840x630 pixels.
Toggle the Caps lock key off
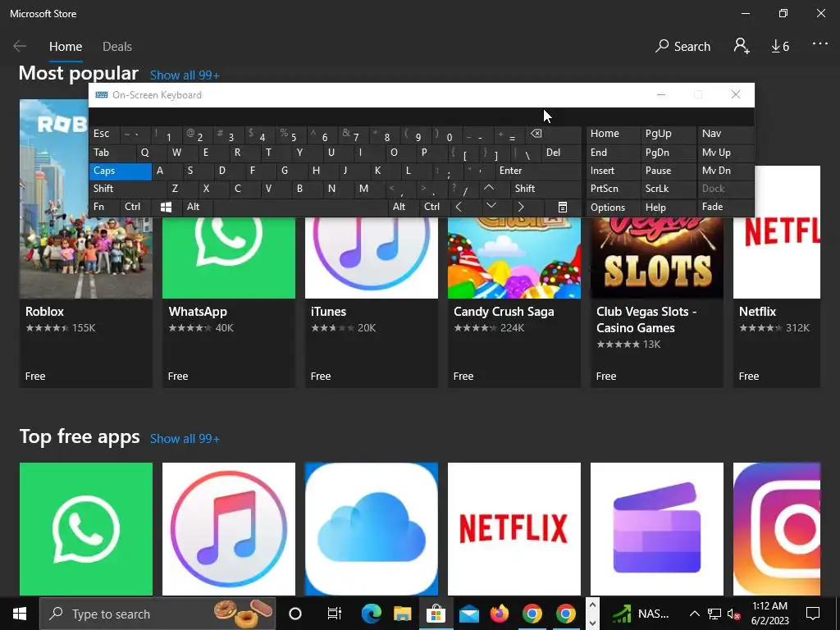[121, 171]
